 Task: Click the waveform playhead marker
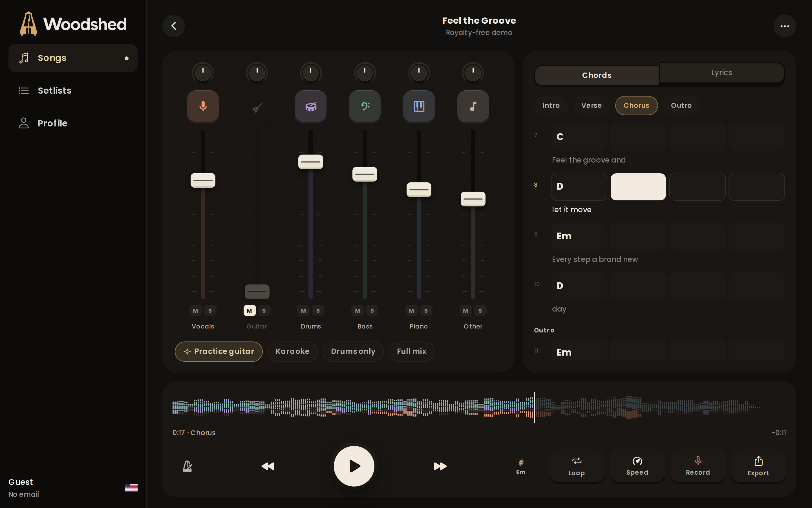pyautogui.click(x=534, y=407)
